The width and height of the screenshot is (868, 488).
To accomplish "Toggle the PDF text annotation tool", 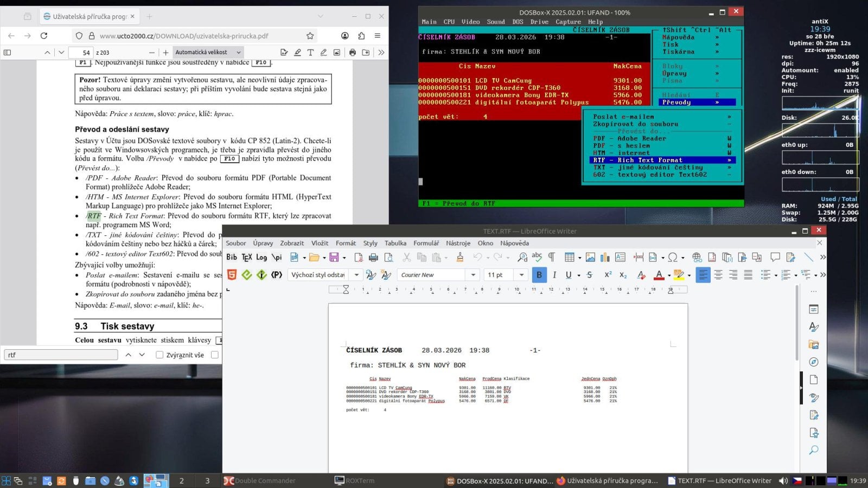I will [310, 53].
